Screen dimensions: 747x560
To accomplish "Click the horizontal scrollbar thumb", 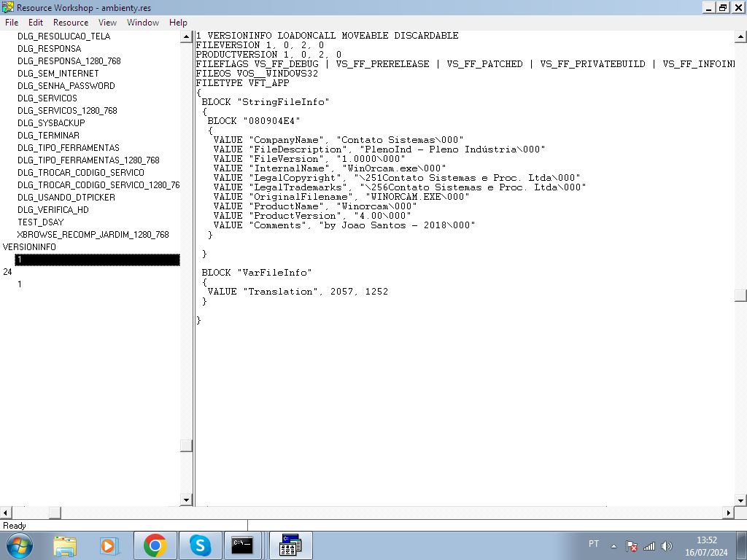I will coord(55,513).
